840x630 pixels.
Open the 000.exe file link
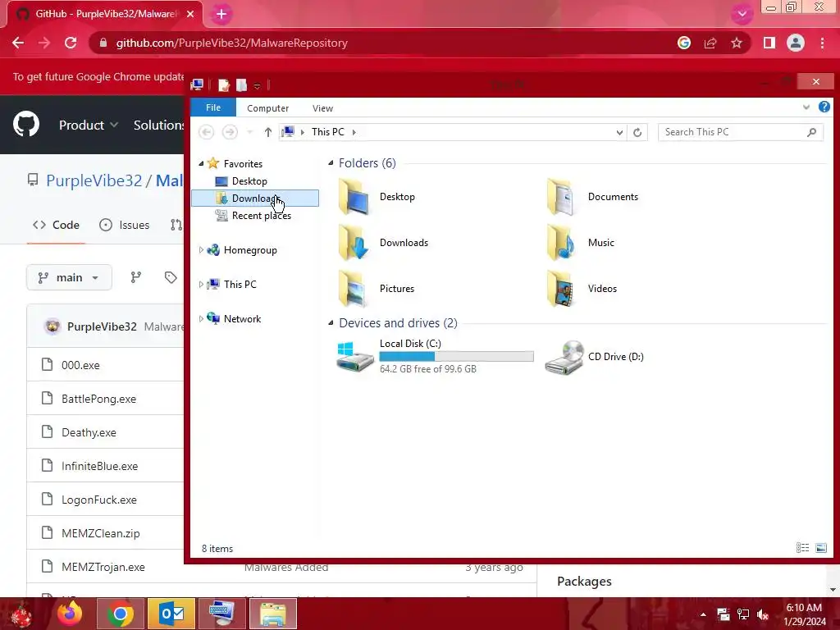click(x=80, y=365)
